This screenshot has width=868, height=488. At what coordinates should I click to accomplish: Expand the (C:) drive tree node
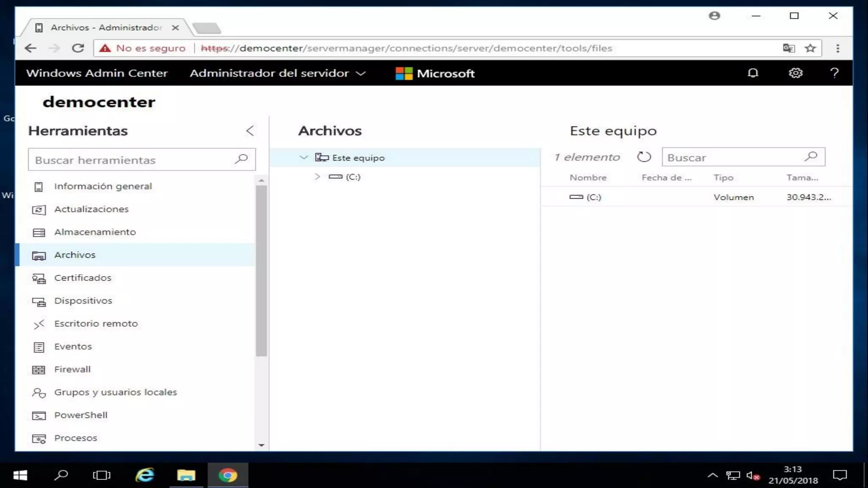317,177
